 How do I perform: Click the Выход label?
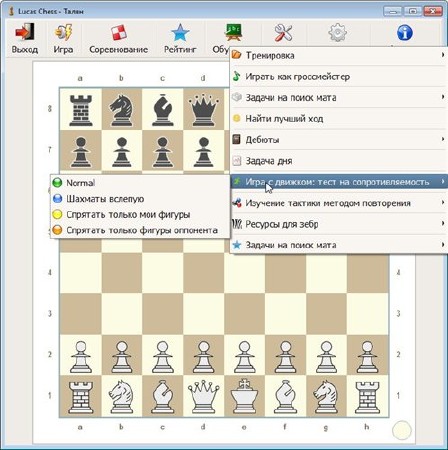click(x=25, y=50)
